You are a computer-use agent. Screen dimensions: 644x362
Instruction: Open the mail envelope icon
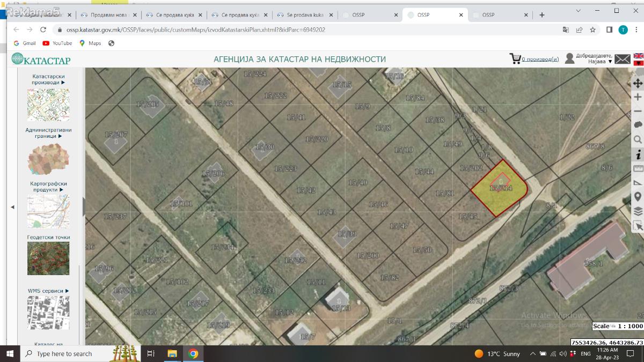click(623, 59)
